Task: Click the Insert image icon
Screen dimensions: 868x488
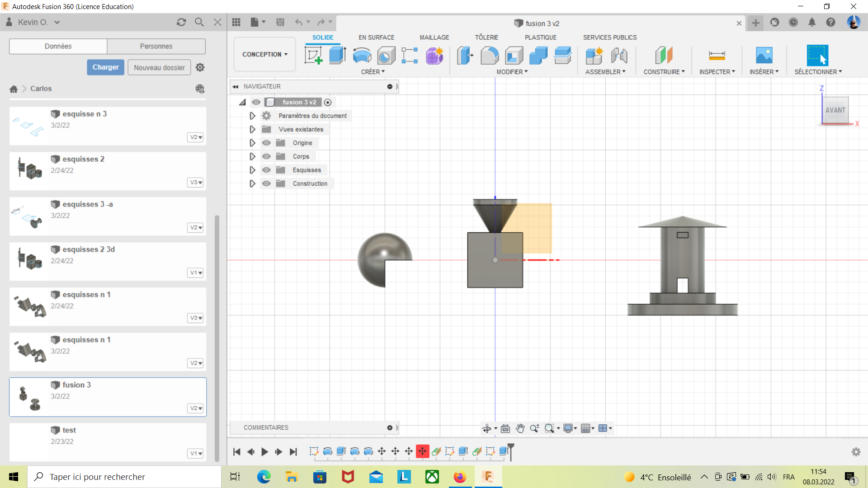Action: coord(764,56)
